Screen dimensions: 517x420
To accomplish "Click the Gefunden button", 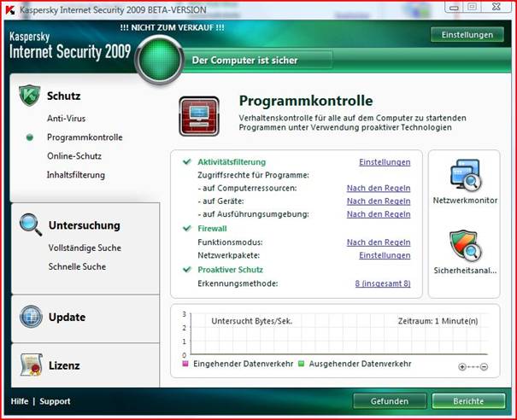I will click(390, 401).
